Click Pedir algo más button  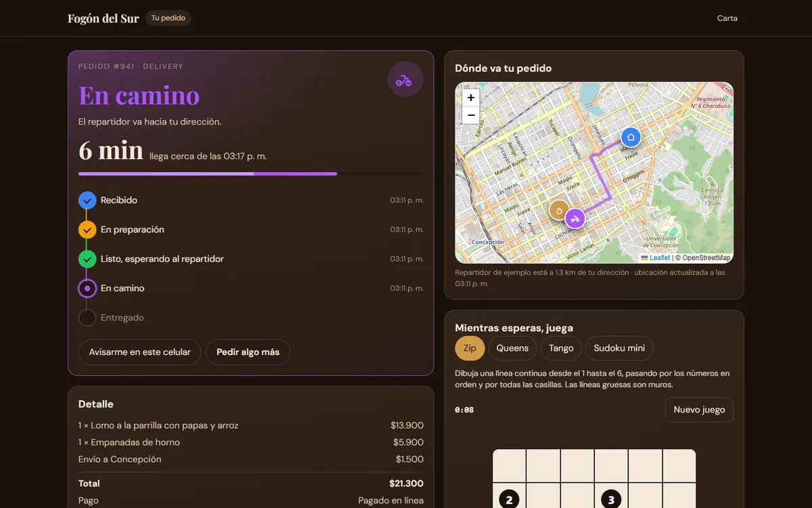[x=248, y=352]
